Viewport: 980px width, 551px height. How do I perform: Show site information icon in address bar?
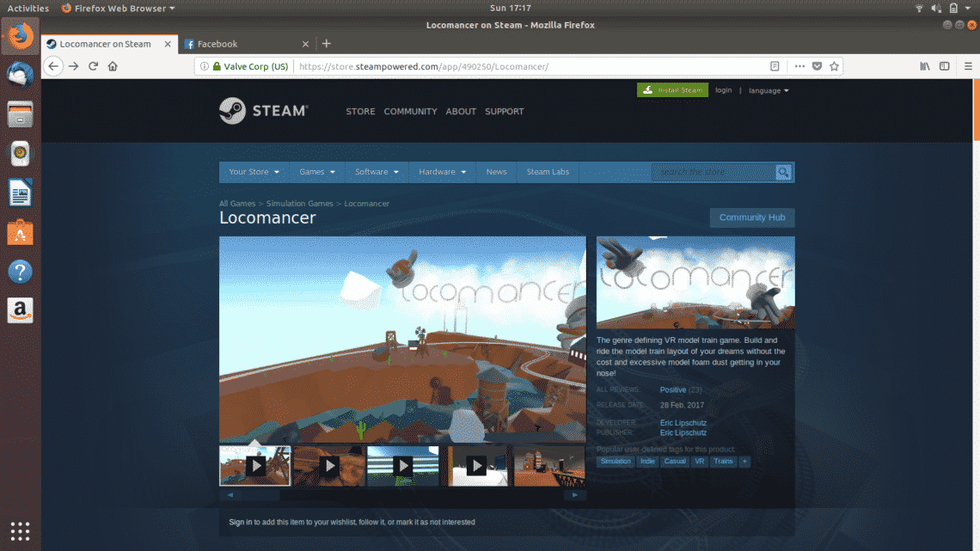(205, 66)
